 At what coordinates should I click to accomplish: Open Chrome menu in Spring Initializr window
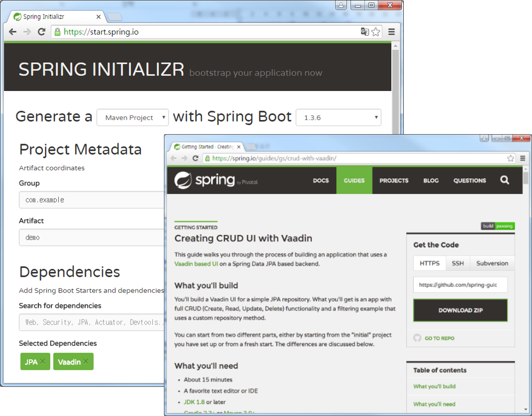[391, 32]
